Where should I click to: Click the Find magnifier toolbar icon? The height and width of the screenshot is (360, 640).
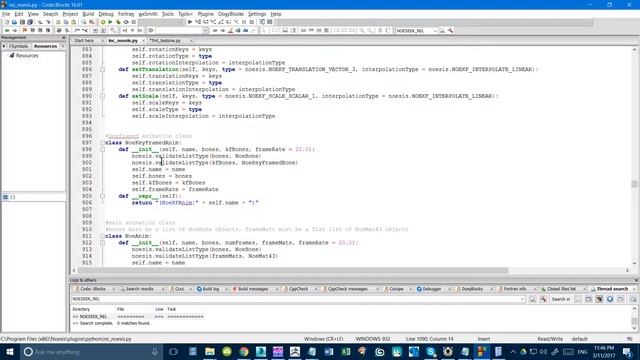point(84,22)
